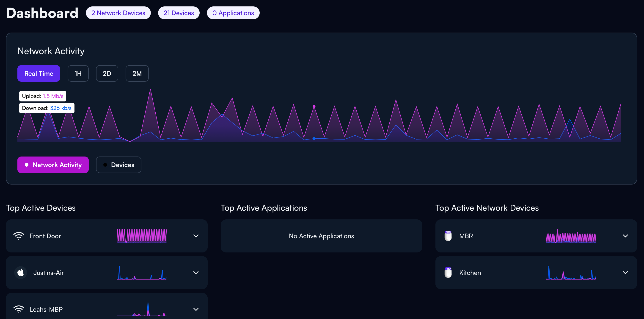The height and width of the screenshot is (319, 644).
Task: Toggle the Network Activity chart series
Action: 53,165
